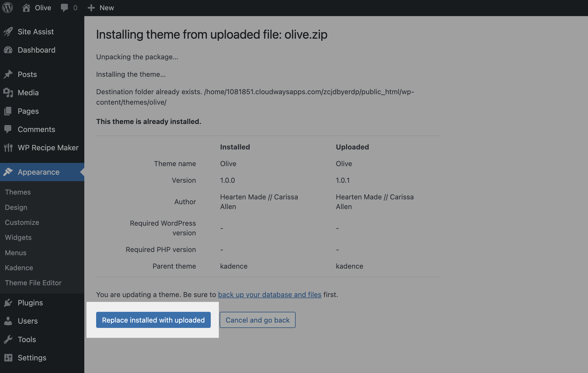The width and height of the screenshot is (588, 373).
Task: Open the Pages menu
Action: [28, 111]
